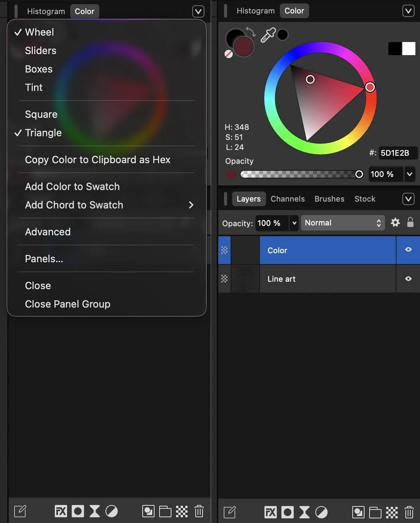Image resolution: width=420 pixels, height=523 pixels.
Task: Switch to Histogram tab in right panel
Action: (256, 11)
